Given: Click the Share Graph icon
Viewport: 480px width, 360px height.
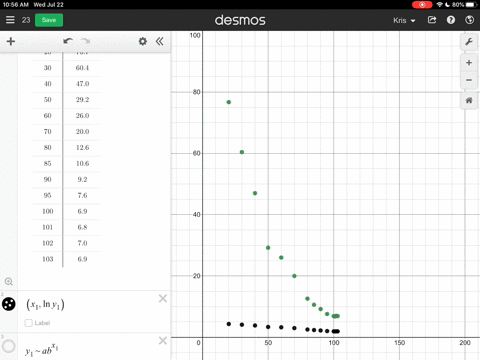Looking at the screenshot, I should [432, 20].
